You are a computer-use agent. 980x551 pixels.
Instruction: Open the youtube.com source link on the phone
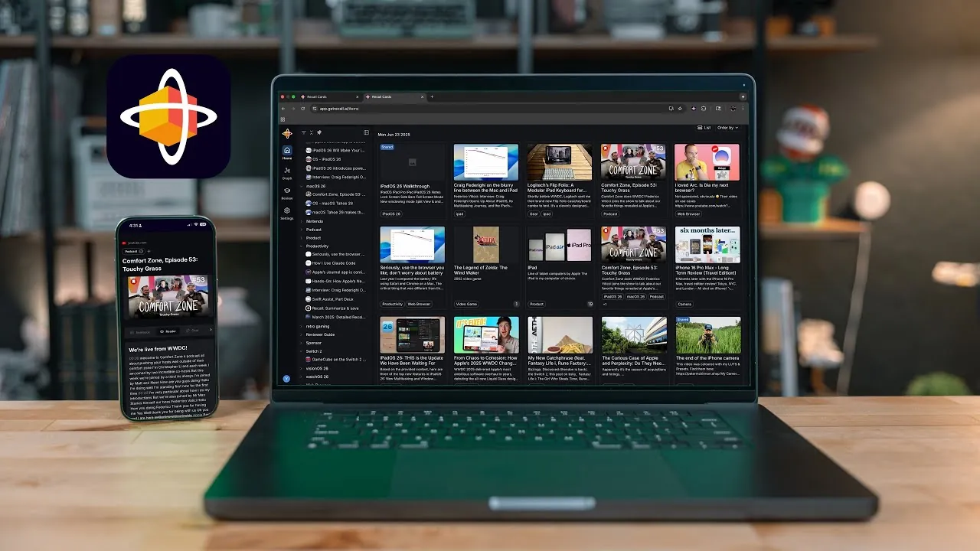[132, 243]
